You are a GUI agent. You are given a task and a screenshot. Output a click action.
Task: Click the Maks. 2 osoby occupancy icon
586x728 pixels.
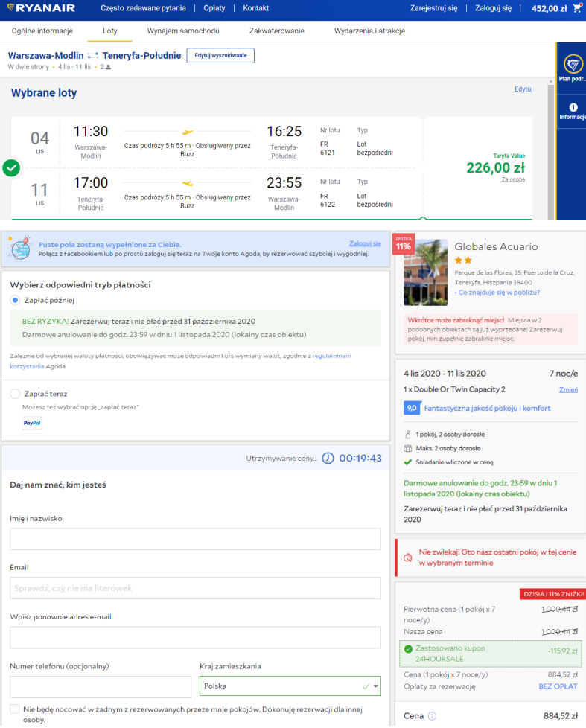pyautogui.click(x=408, y=448)
